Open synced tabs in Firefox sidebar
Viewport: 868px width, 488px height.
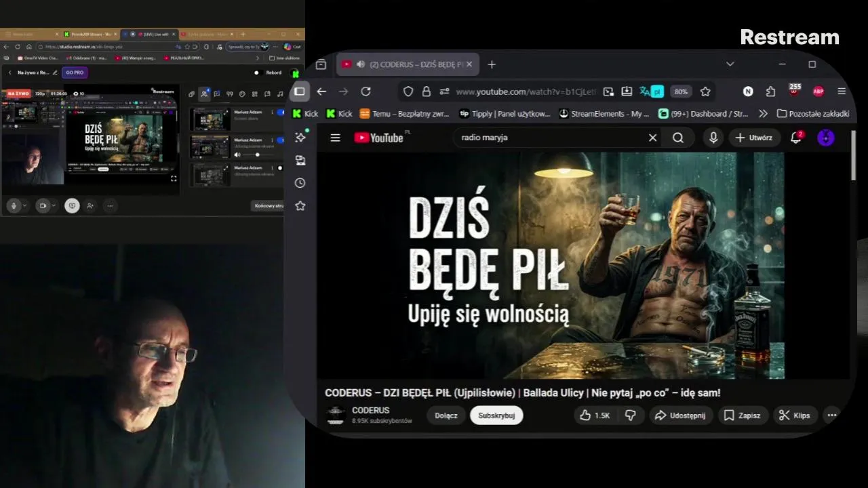[300, 160]
